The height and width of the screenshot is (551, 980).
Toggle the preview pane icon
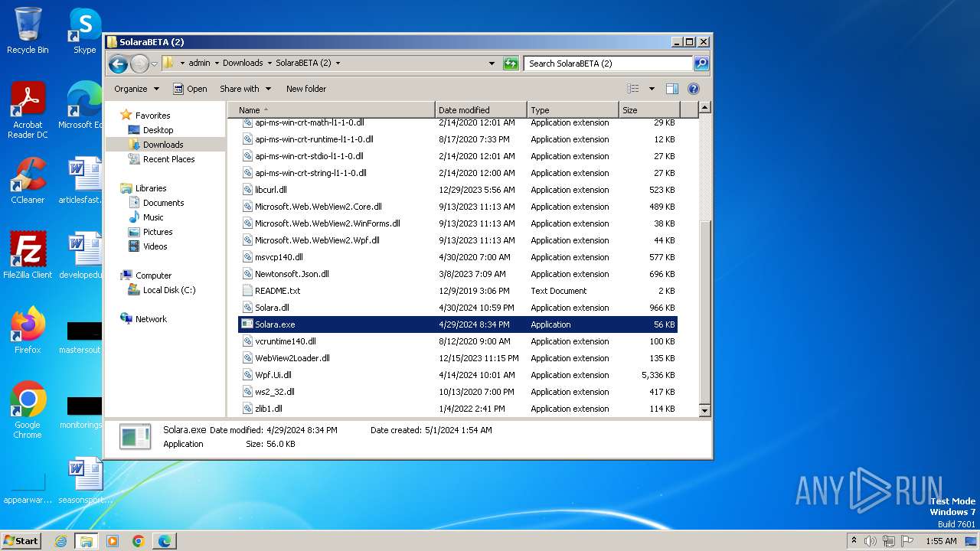click(672, 89)
